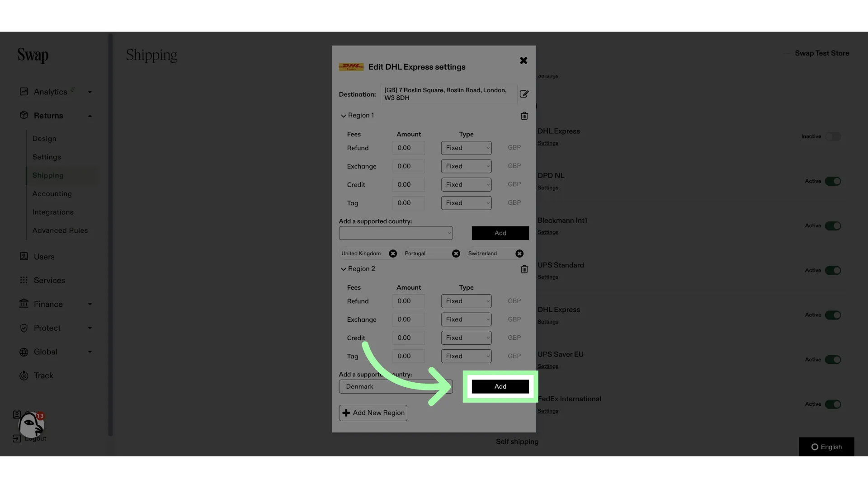Remove Portugal from supported countries
The image size is (868, 488).
point(456,253)
